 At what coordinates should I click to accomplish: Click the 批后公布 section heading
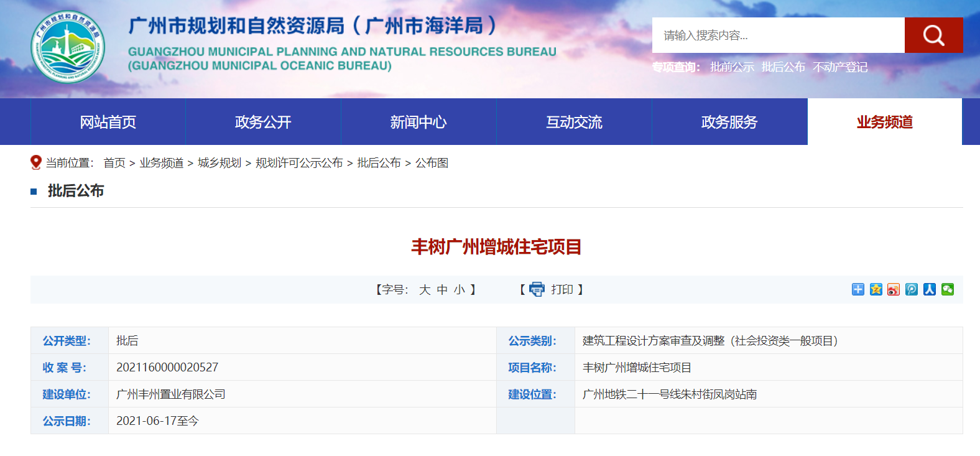click(76, 191)
